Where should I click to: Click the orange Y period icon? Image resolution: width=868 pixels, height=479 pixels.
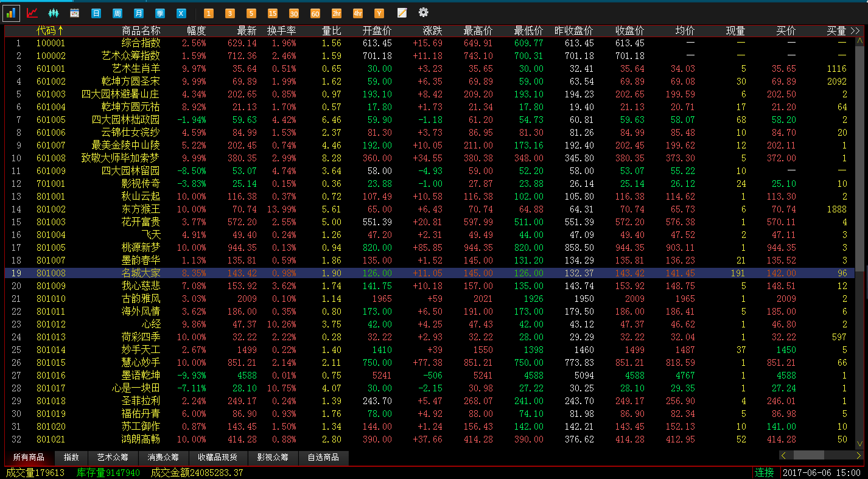[x=379, y=13]
